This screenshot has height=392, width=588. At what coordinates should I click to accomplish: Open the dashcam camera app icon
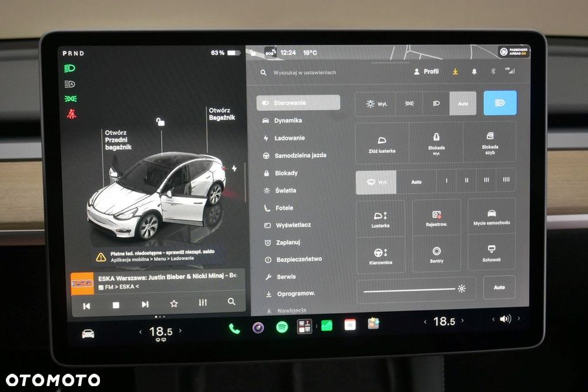coord(258,327)
